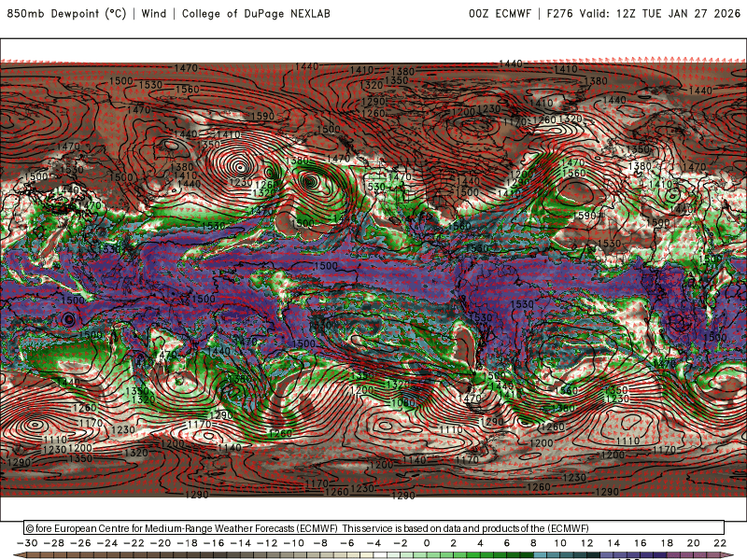The image size is (747, 560).
Task: Click the '-18' legend value
Action: coord(188,543)
